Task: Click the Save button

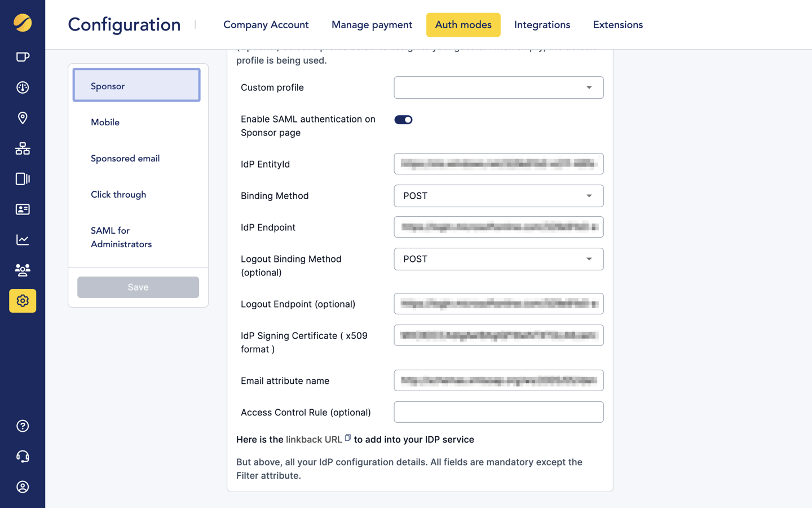Action: point(138,287)
